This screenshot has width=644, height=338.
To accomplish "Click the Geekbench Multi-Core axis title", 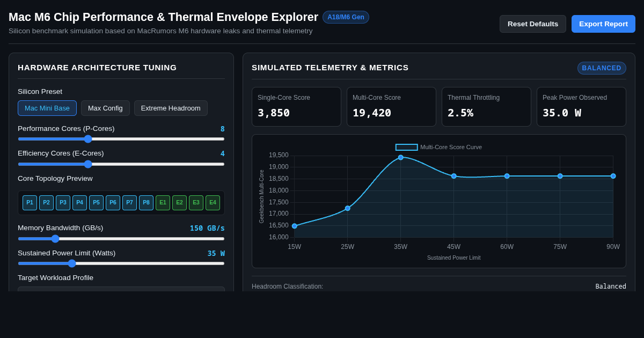I will 262,196.
